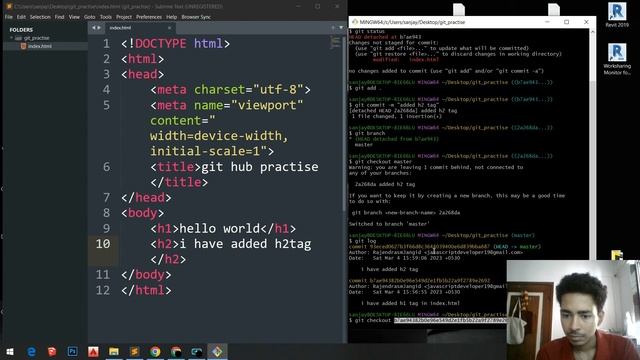
Task: Open the Help menu
Action: pyautogui.click(x=171, y=17)
